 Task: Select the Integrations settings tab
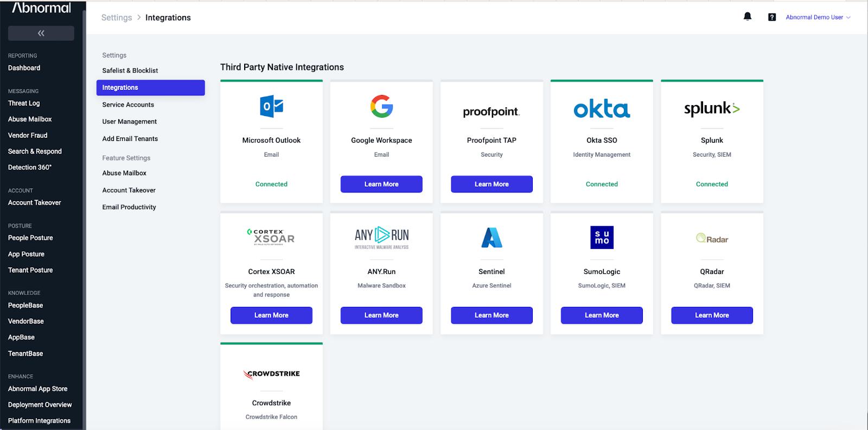(x=151, y=88)
